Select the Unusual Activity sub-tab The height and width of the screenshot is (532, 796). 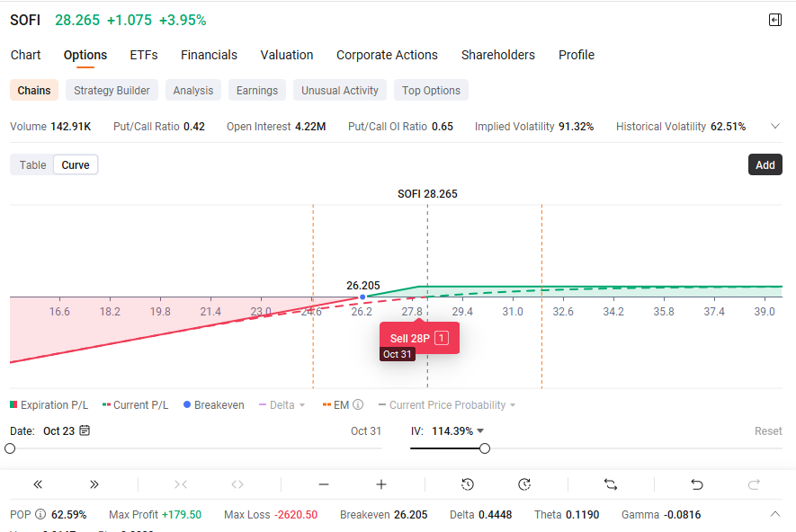tap(340, 90)
